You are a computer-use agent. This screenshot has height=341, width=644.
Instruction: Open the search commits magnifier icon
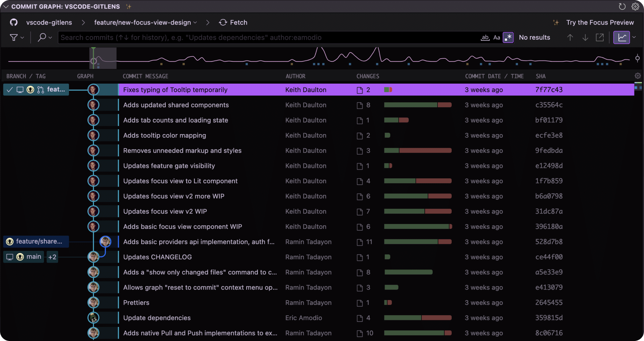click(x=43, y=37)
